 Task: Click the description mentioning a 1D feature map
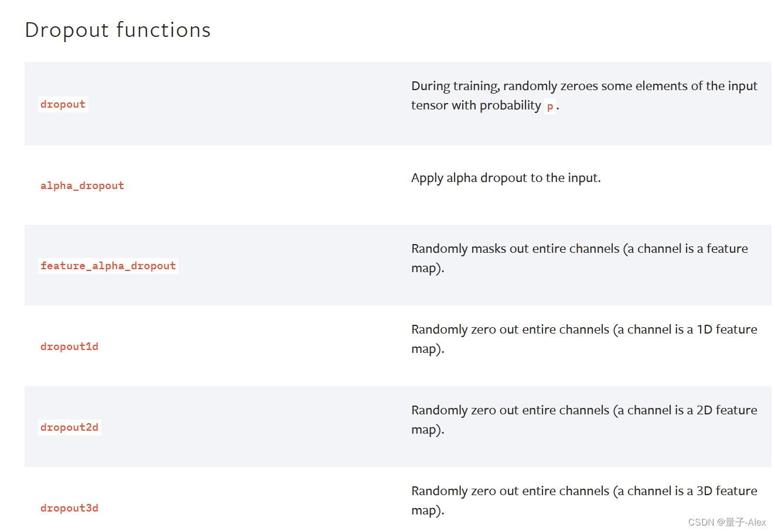point(584,339)
